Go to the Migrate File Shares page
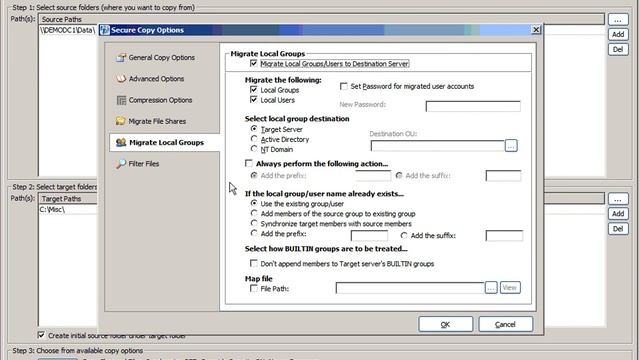Image resolution: width=640 pixels, height=360 pixels. [157, 121]
